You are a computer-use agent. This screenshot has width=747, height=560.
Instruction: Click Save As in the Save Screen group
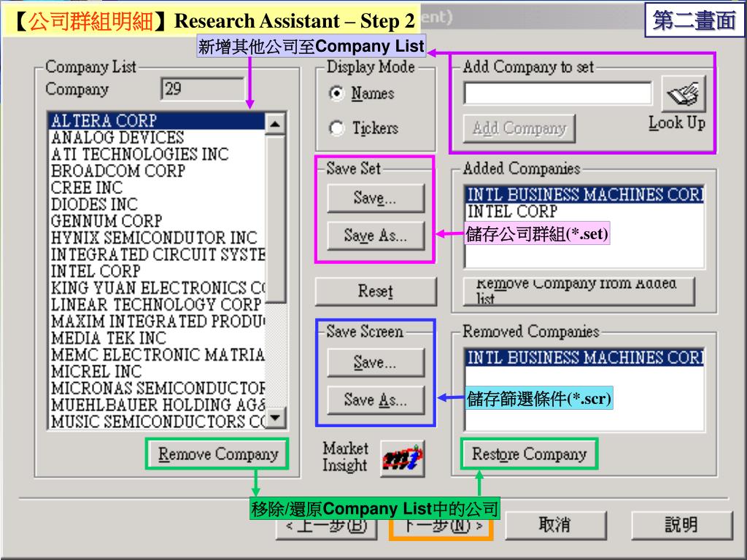pyautogui.click(x=376, y=400)
